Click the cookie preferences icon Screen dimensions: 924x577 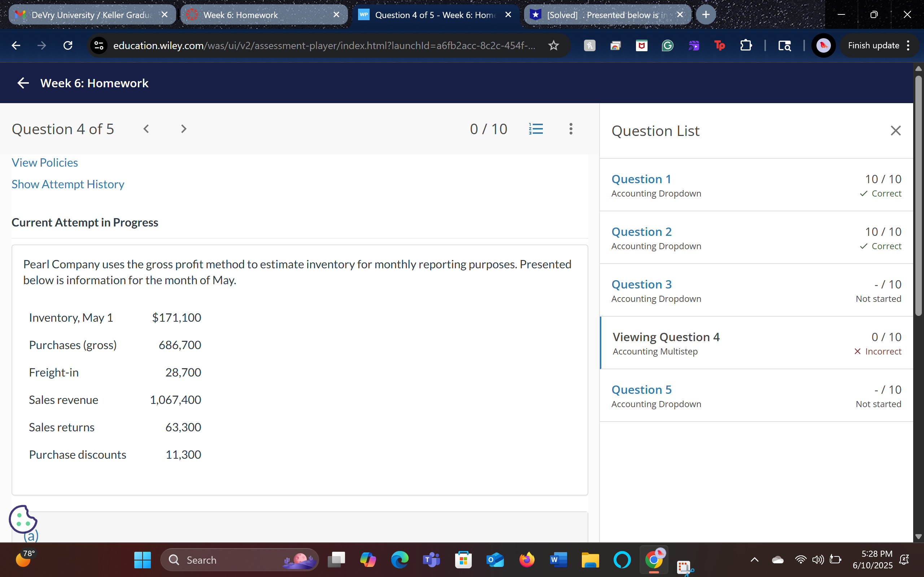pyautogui.click(x=22, y=519)
